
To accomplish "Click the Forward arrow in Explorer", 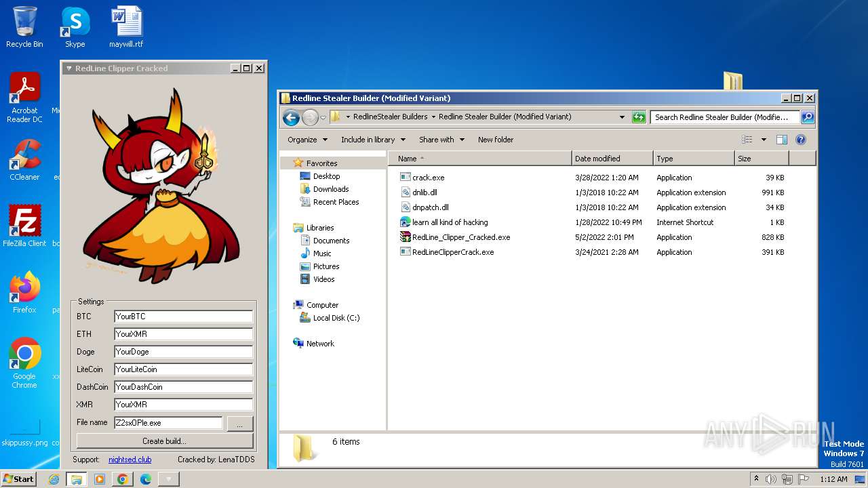I will point(310,117).
